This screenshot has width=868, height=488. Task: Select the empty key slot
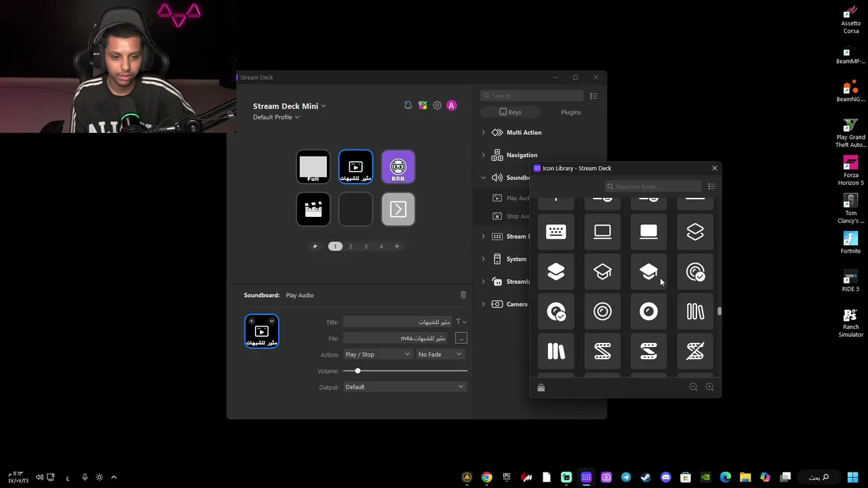(x=356, y=209)
